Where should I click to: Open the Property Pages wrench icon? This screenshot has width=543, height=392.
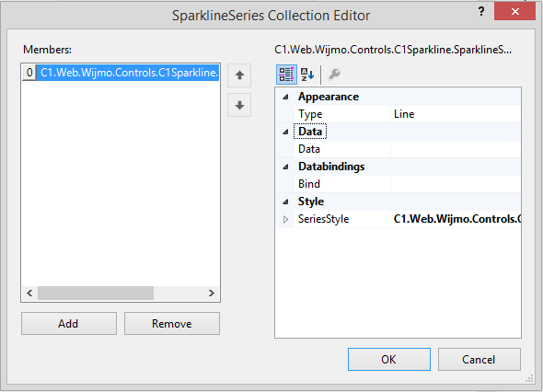334,75
